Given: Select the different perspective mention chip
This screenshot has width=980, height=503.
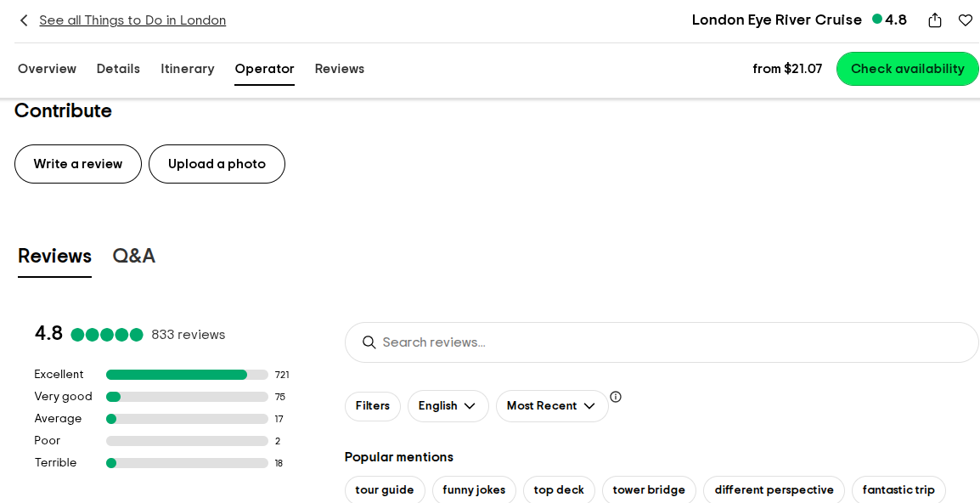Looking at the screenshot, I should click(x=774, y=490).
